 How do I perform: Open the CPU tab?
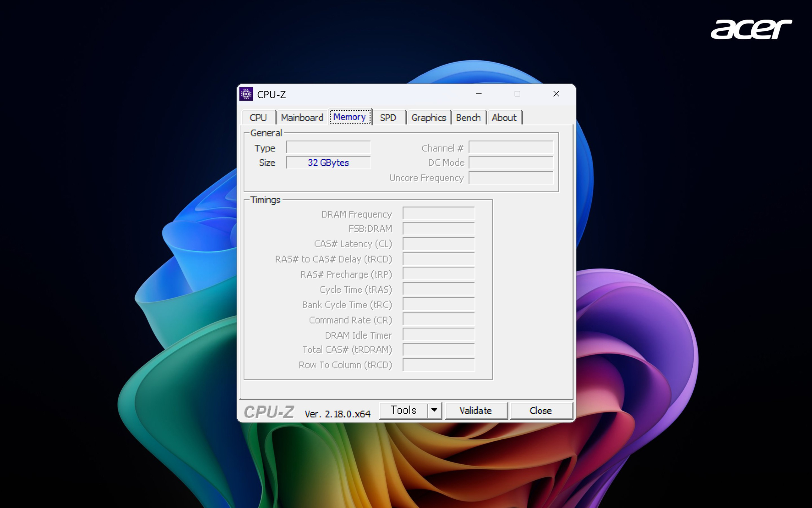point(258,118)
